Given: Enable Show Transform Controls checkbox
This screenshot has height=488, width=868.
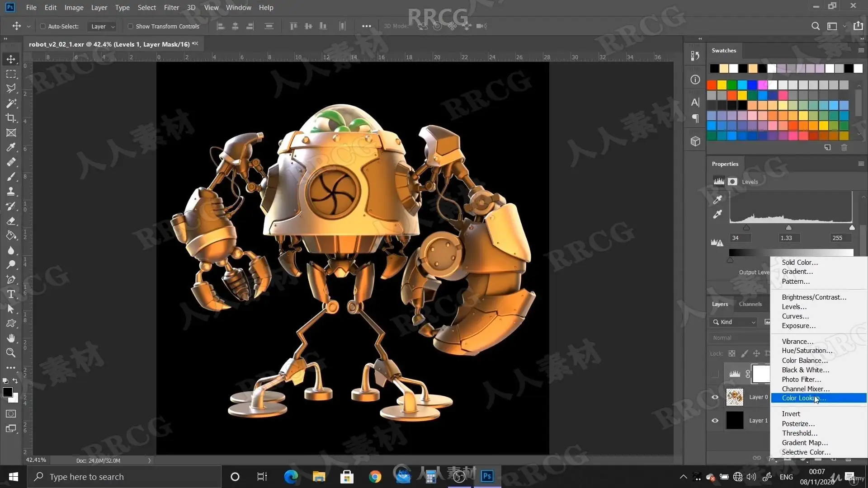Looking at the screenshot, I should point(131,26).
